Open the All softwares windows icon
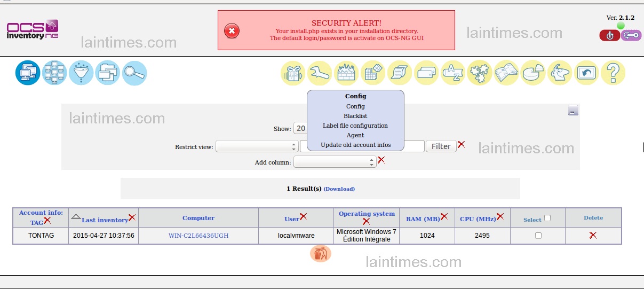 108,73
